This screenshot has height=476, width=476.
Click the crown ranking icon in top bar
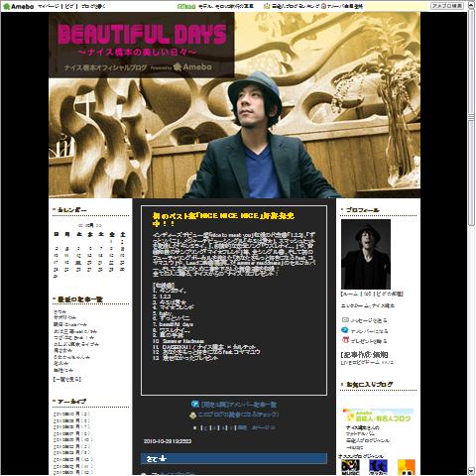(267, 6)
